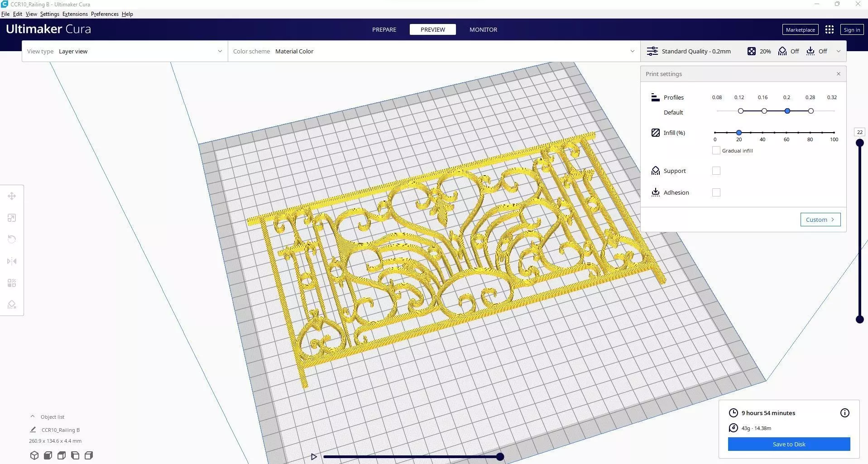Open the Color scheme dropdown

tap(434, 51)
